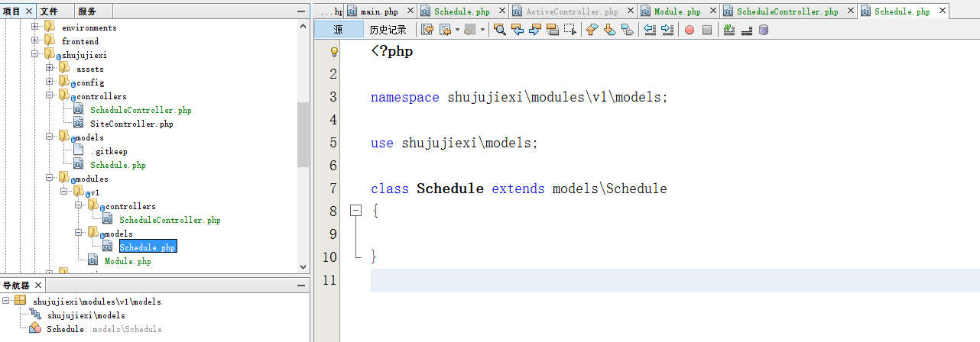980x342 pixels.
Task: Click the namespace icon in navigator root
Action: pyautogui.click(x=21, y=301)
